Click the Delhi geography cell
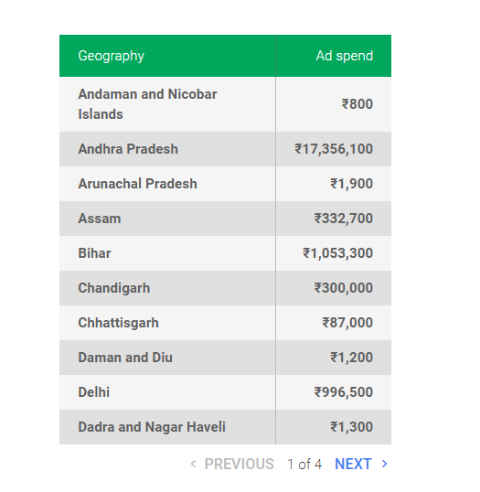The height and width of the screenshot is (492, 480). pos(167,392)
